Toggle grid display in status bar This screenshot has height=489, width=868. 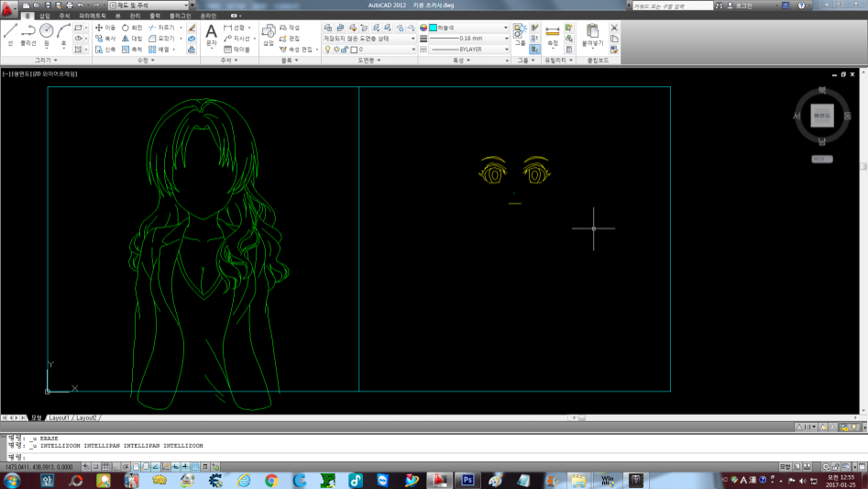pos(105,467)
